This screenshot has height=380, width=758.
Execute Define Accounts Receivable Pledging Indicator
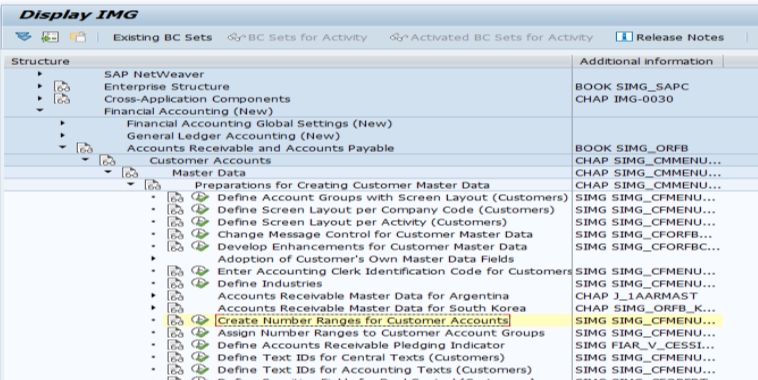pyautogui.click(x=200, y=345)
